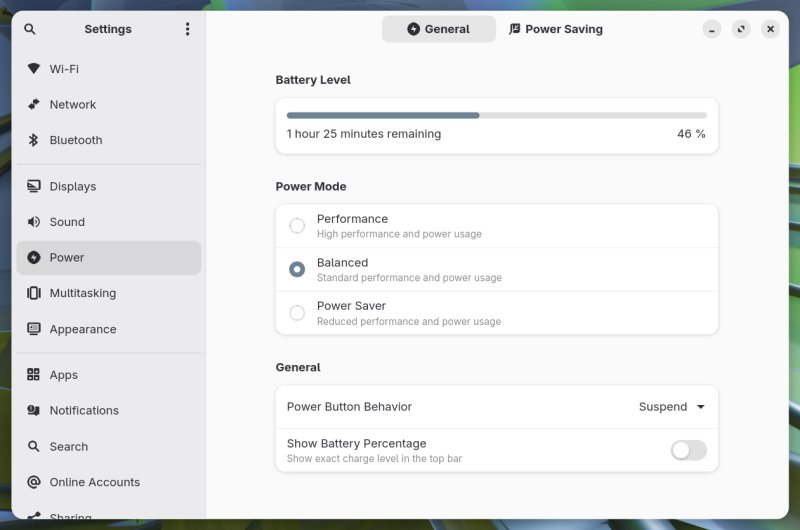
Task: Click '1 hour 25 minutes remaining' text
Action: (364, 134)
